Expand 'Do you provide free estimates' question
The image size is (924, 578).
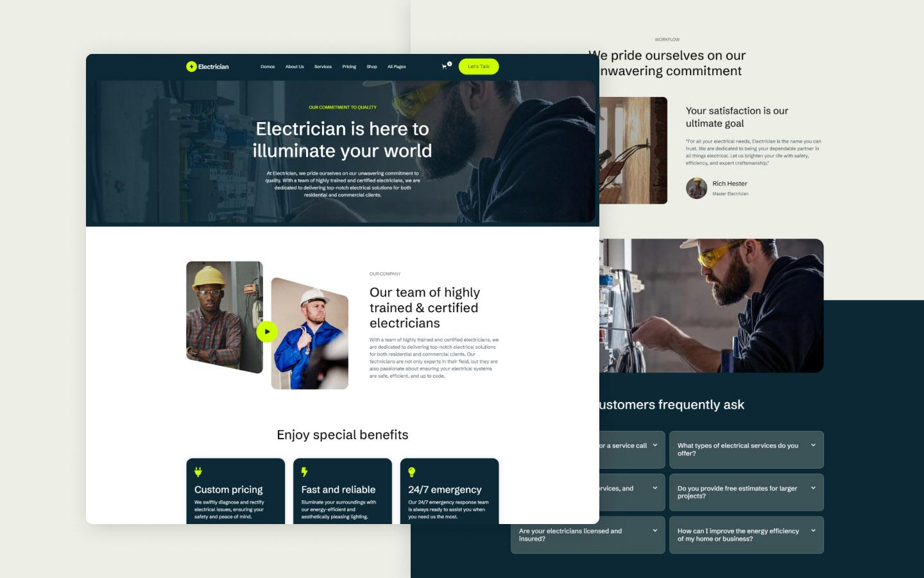[x=746, y=493]
